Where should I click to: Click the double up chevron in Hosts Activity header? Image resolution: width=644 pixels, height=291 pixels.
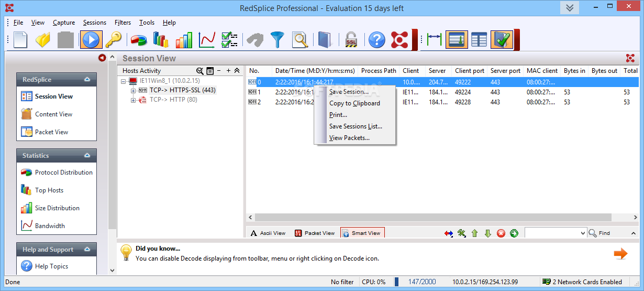point(237,71)
